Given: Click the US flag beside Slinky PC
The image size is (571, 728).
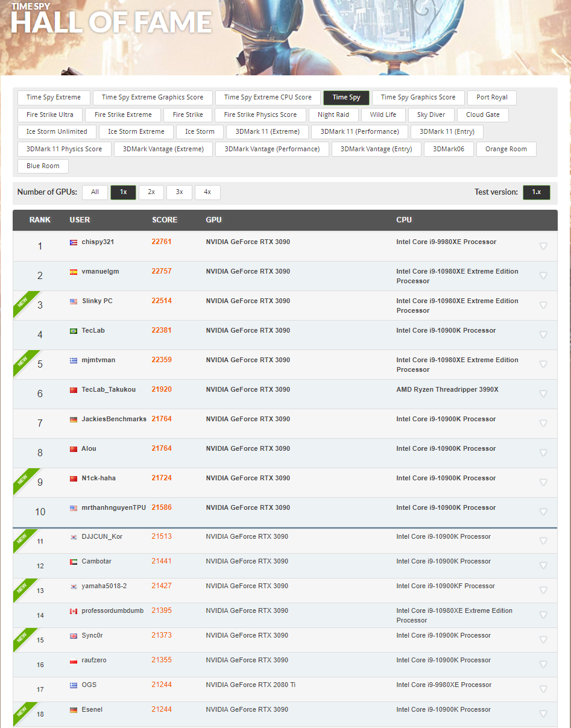Looking at the screenshot, I should pyautogui.click(x=74, y=301).
